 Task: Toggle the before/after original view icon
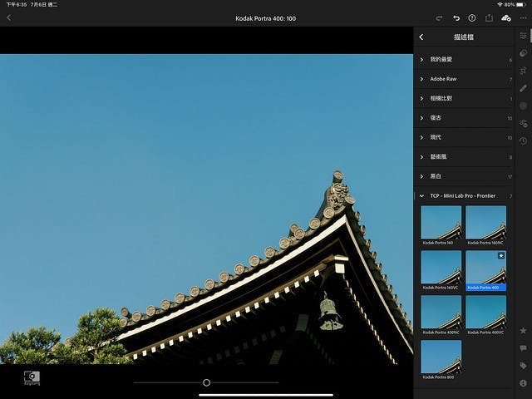click(32, 377)
